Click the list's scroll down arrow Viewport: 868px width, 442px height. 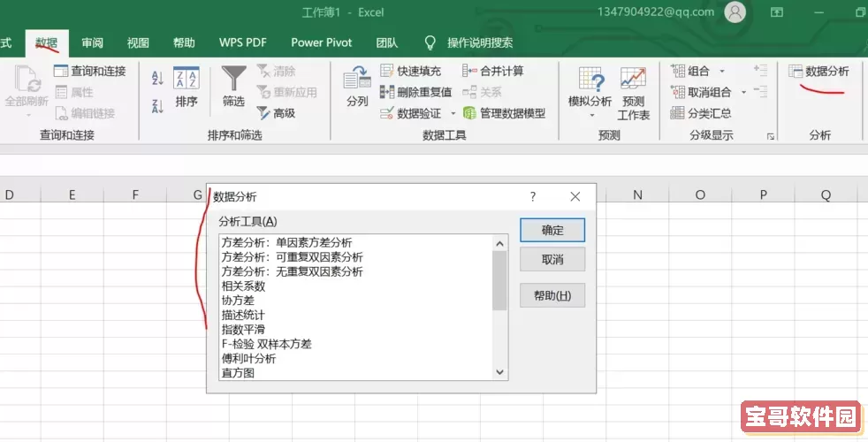(500, 373)
